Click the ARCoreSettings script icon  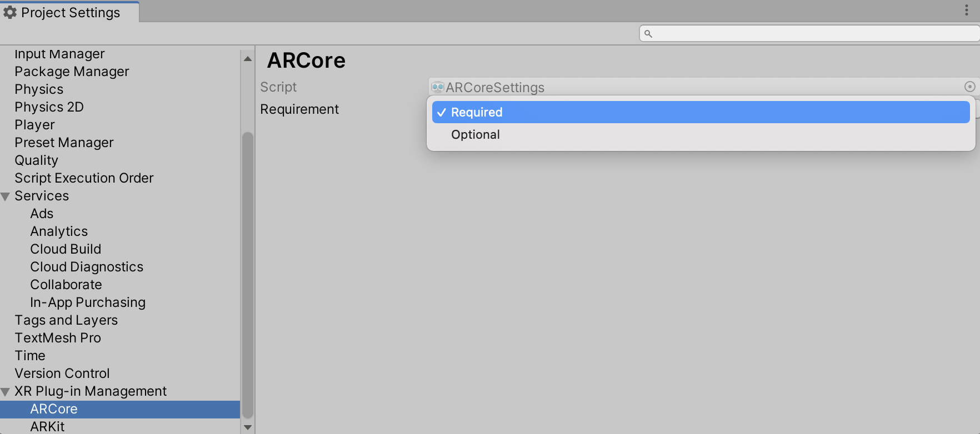[x=437, y=87]
